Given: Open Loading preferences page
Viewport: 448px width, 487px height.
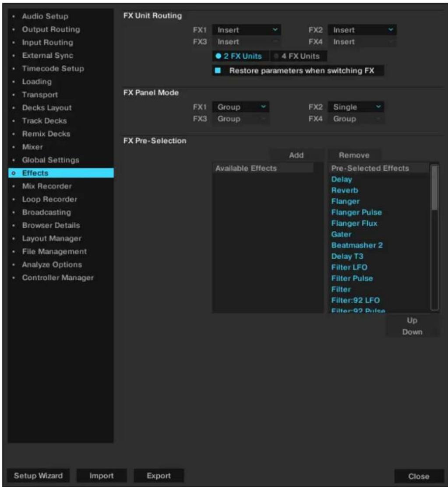Looking at the screenshot, I should click(61, 81).
